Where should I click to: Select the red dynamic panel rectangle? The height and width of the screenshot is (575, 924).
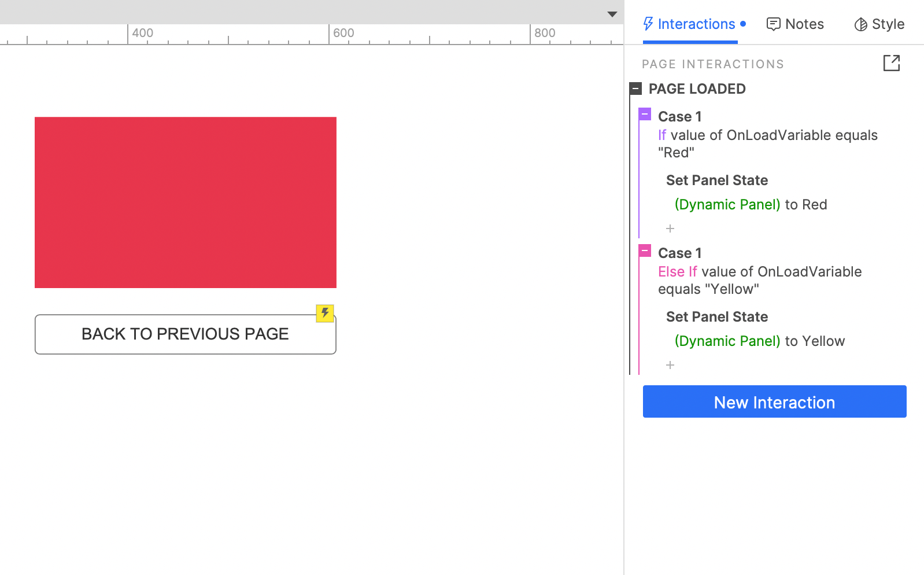(x=186, y=202)
